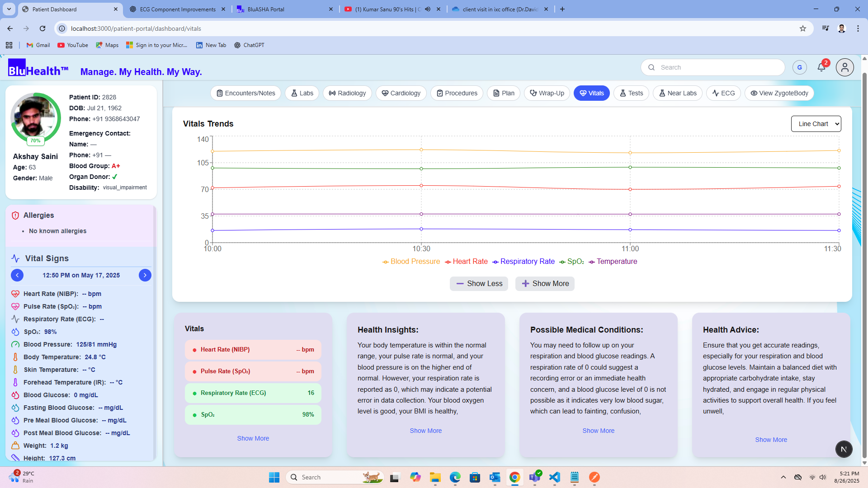
Task: Bookmark this page with star icon
Action: click(x=802, y=28)
